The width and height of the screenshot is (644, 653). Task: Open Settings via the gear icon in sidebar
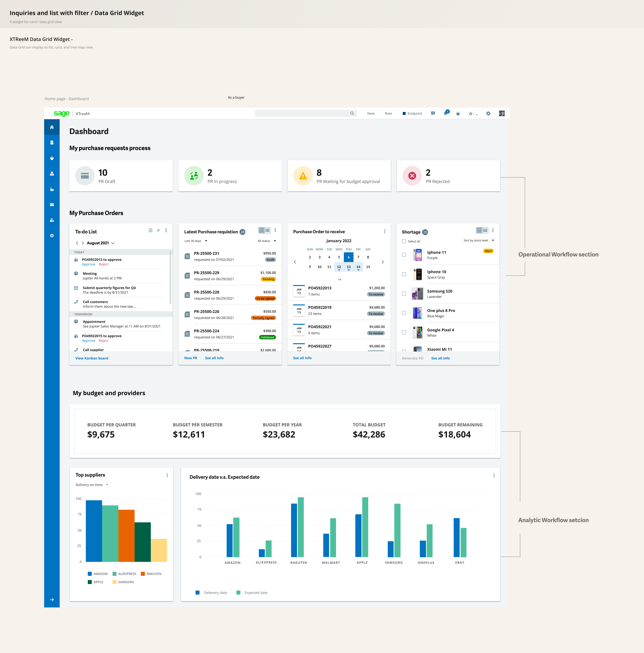52,236
